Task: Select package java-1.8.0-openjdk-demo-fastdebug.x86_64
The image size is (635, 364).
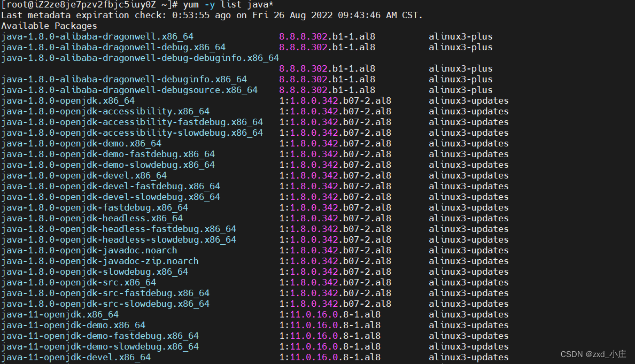Action: 108,154
